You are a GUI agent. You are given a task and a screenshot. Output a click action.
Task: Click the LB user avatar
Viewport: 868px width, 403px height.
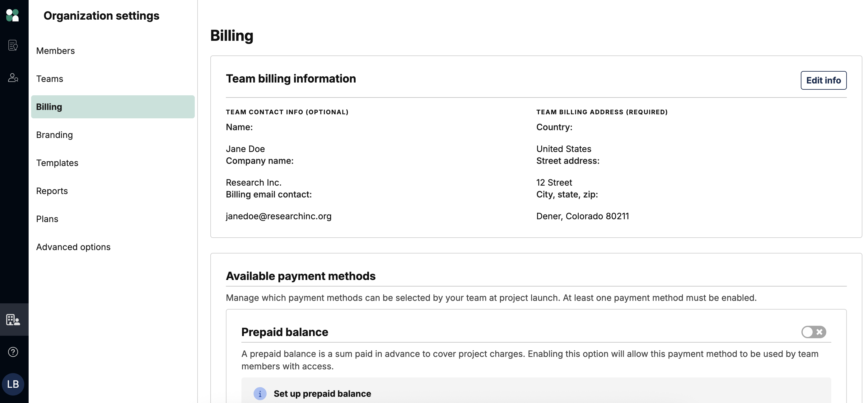(13, 384)
